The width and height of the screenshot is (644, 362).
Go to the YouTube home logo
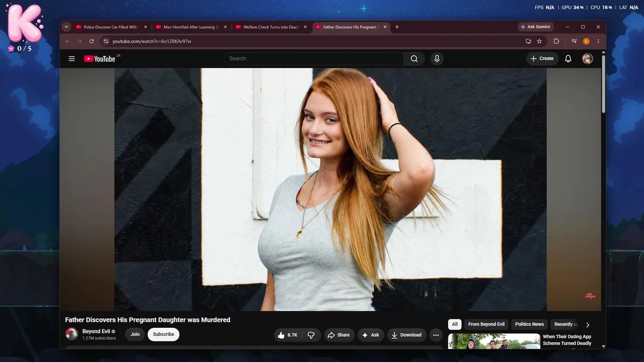pyautogui.click(x=100, y=59)
